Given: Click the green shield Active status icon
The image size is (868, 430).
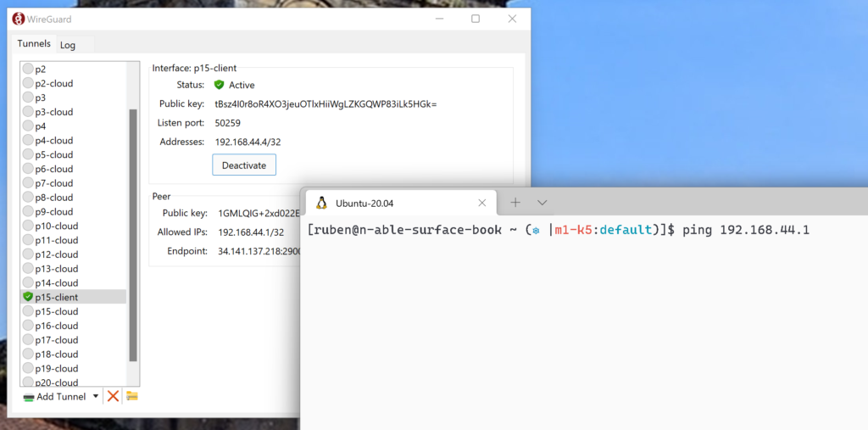Looking at the screenshot, I should [x=219, y=85].
